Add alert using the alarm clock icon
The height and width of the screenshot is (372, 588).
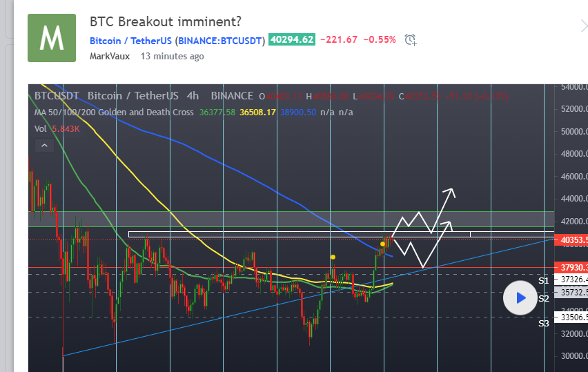coord(411,40)
